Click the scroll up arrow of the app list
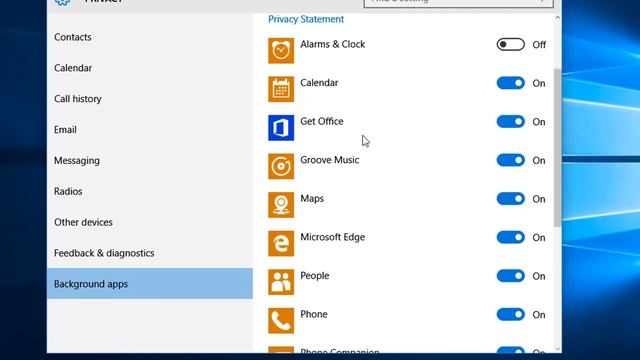 point(557,18)
